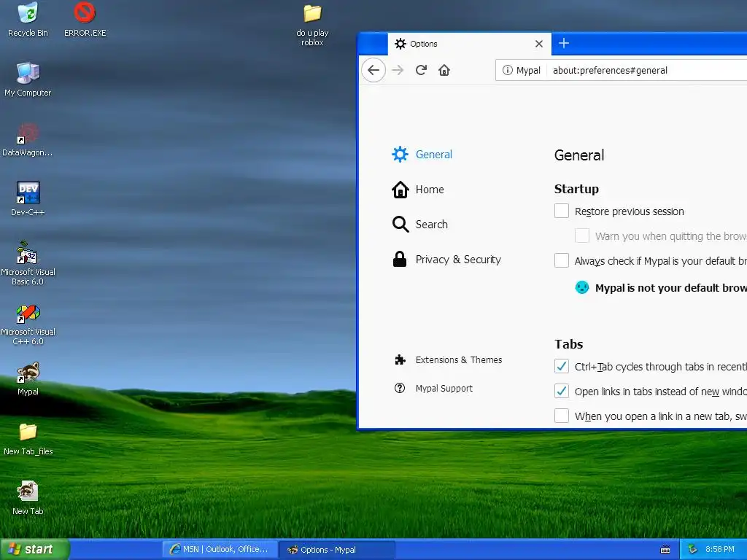Open the Home preferences category
This screenshot has width=747, height=560.
click(430, 190)
